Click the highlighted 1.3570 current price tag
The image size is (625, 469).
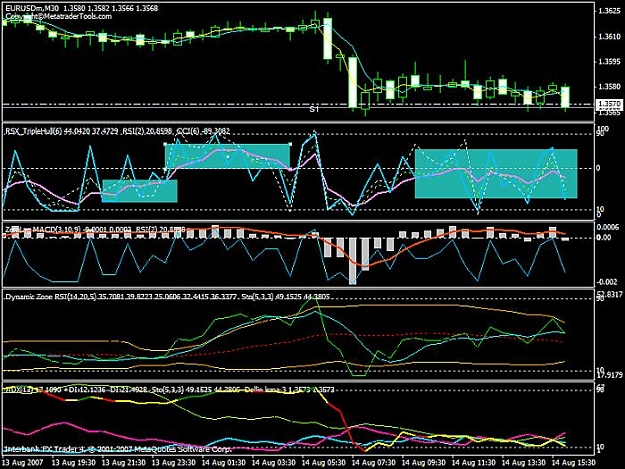[x=609, y=104]
